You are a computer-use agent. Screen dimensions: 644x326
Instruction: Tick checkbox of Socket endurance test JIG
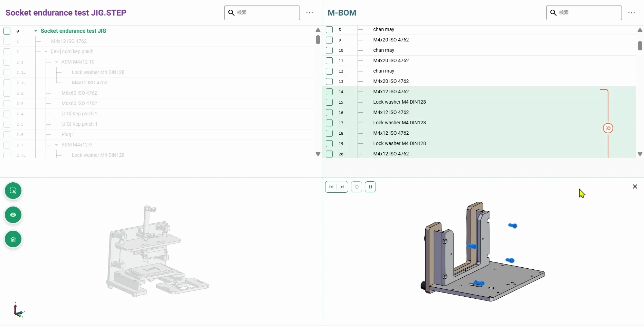(7, 31)
